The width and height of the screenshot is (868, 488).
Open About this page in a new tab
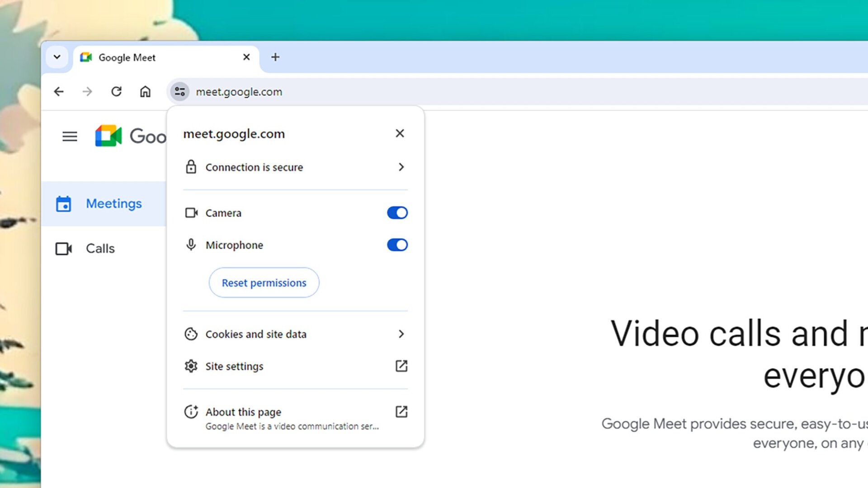401,411
